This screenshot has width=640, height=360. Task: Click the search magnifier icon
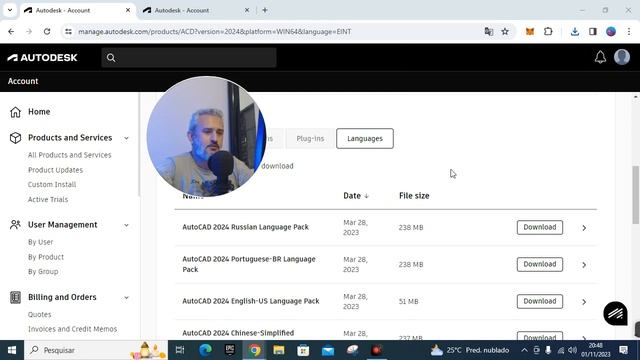(x=111, y=58)
